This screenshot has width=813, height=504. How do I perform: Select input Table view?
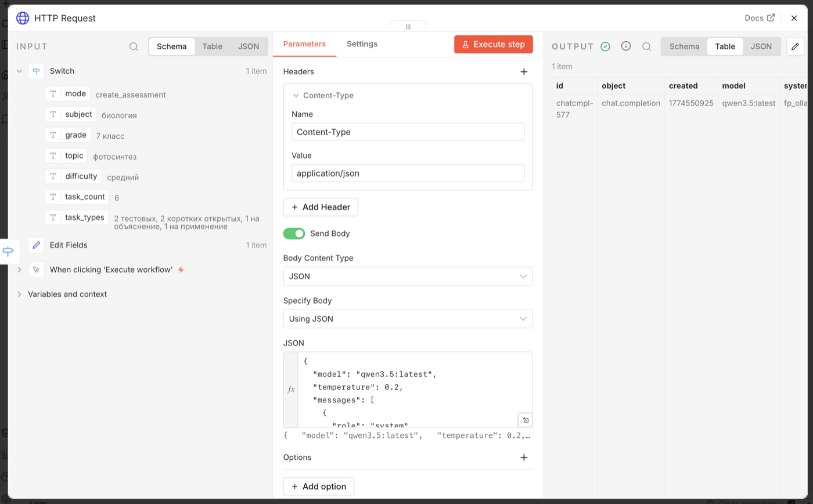pyautogui.click(x=212, y=46)
